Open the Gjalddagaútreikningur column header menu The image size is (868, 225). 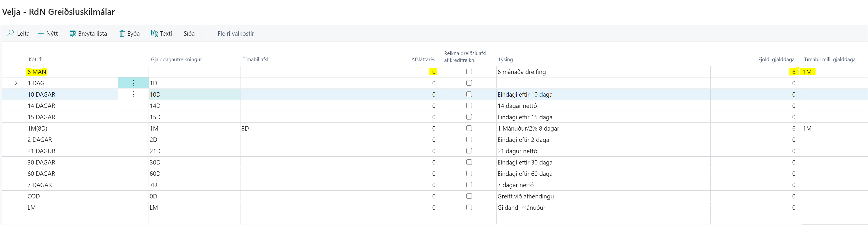[x=176, y=60]
